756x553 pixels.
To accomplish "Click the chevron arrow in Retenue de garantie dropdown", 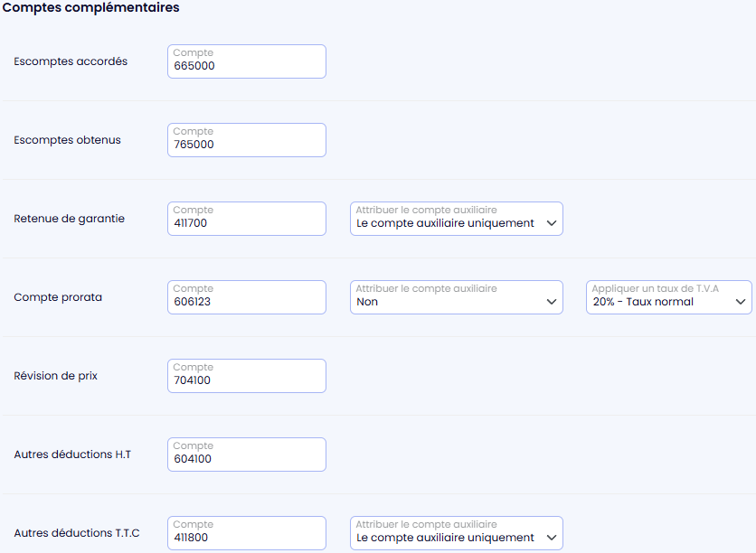I will [552, 223].
